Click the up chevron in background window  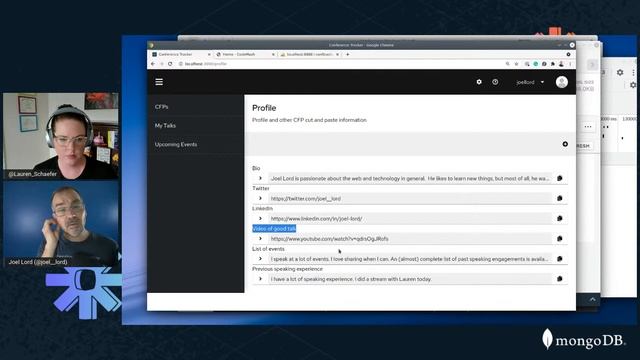[x=592, y=300]
